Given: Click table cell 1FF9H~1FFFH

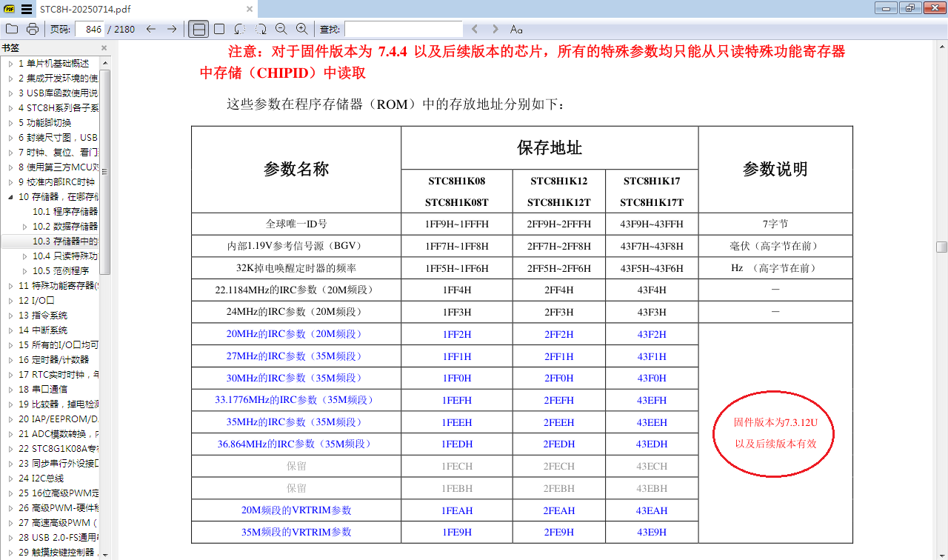Looking at the screenshot, I should (455, 224).
